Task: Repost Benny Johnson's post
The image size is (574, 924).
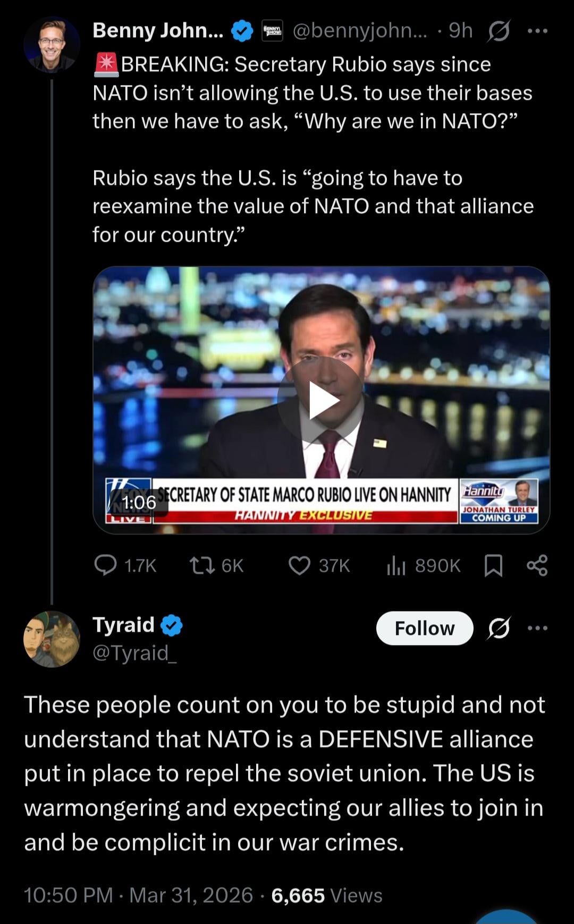Action: [217, 565]
